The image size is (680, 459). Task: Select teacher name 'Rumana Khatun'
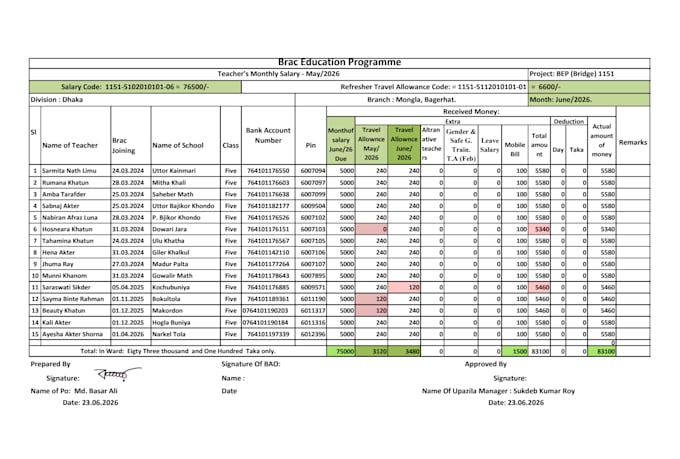pyautogui.click(x=65, y=183)
